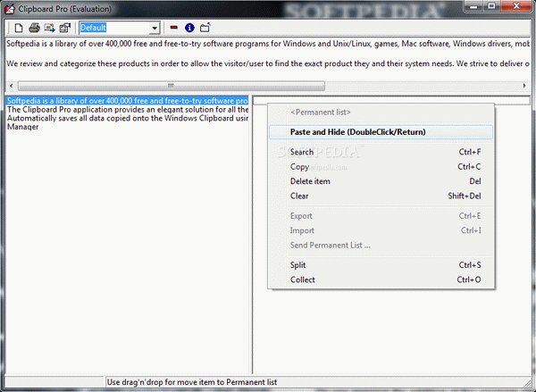Choose Copy in the context menu
Image resolution: width=536 pixels, height=392 pixels.
pos(381,167)
